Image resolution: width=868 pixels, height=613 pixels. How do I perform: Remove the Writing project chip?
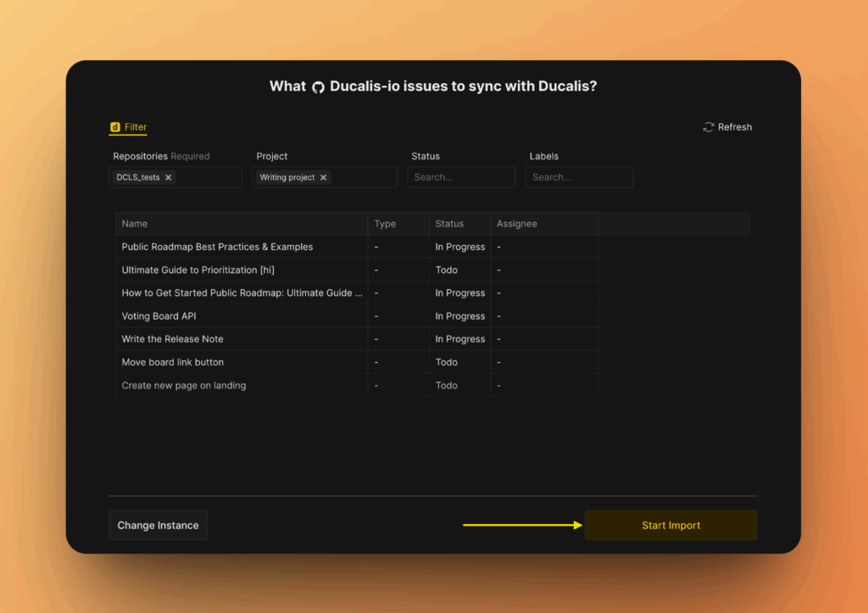pyautogui.click(x=323, y=177)
